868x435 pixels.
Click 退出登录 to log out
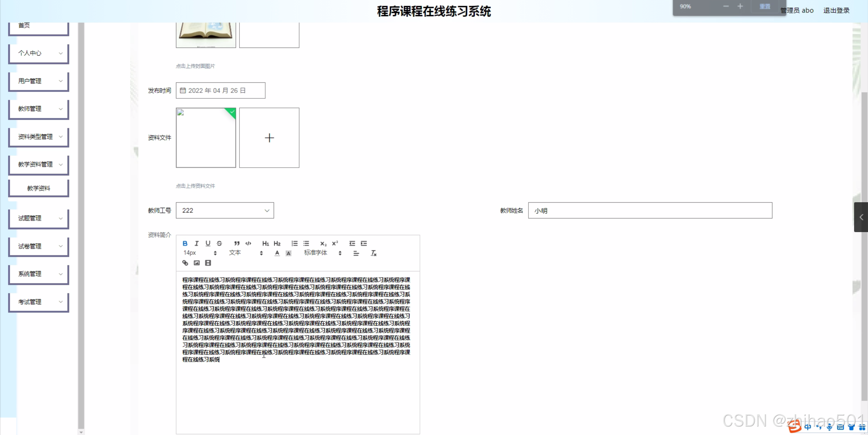click(x=836, y=11)
